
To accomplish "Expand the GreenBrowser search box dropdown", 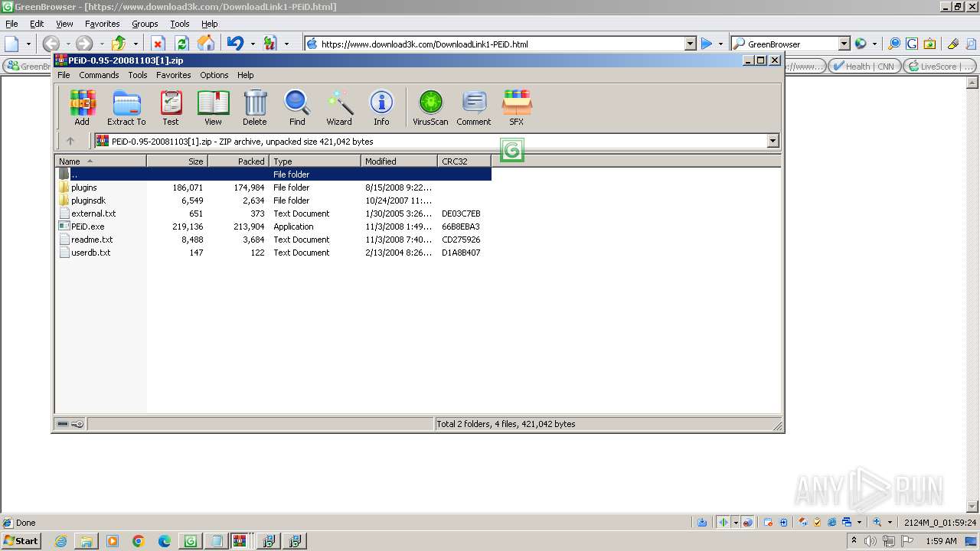I will [844, 44].
